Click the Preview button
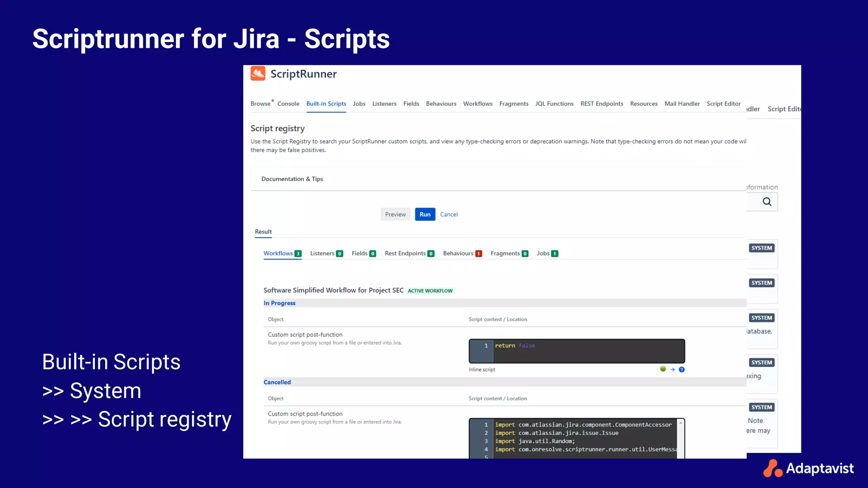This screenshot has width=868, height=488. click(395, 214)
